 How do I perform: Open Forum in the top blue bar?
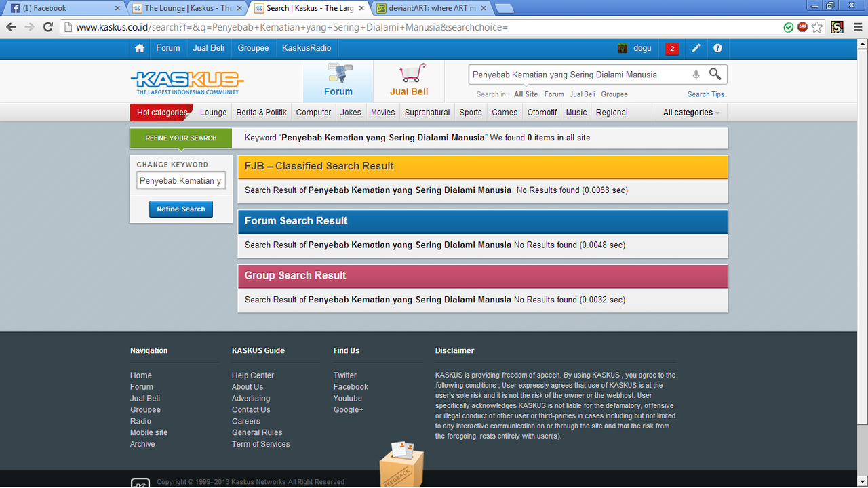(168, 48)
